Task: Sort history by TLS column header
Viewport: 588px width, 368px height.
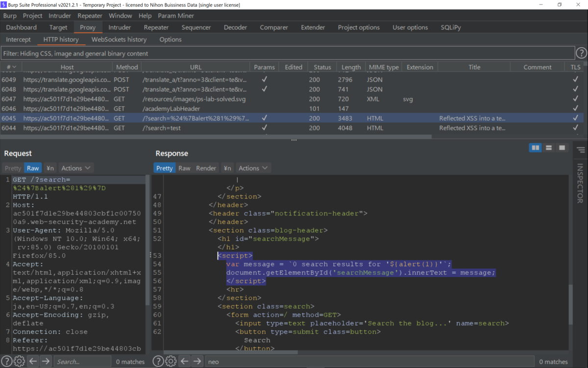Action: click(x=575, y=67)
